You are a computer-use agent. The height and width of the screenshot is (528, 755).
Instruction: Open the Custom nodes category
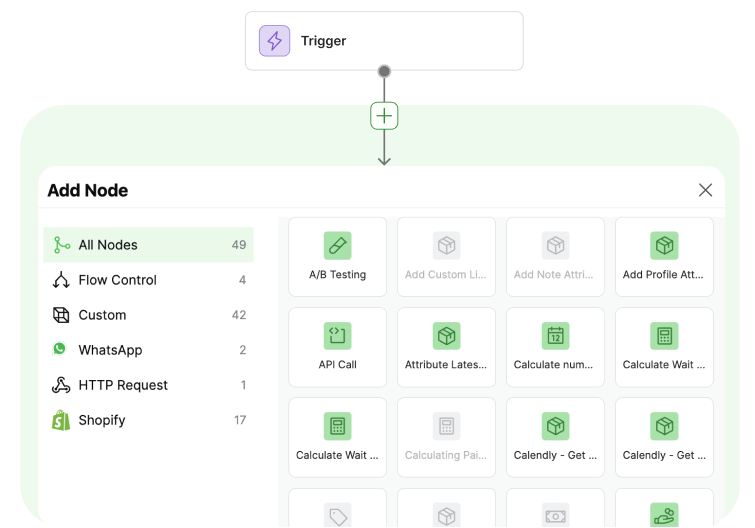tap(148, 315)
